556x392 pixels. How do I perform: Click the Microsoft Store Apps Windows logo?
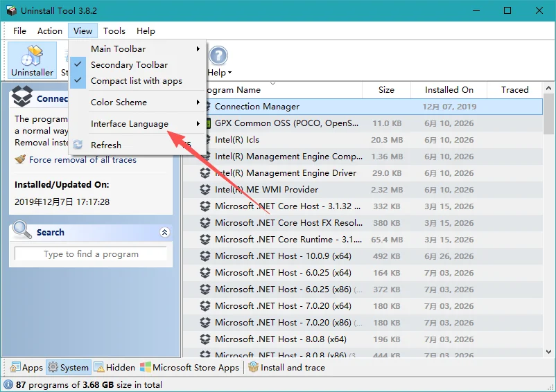pyautogui.click(x=146, y=367)
